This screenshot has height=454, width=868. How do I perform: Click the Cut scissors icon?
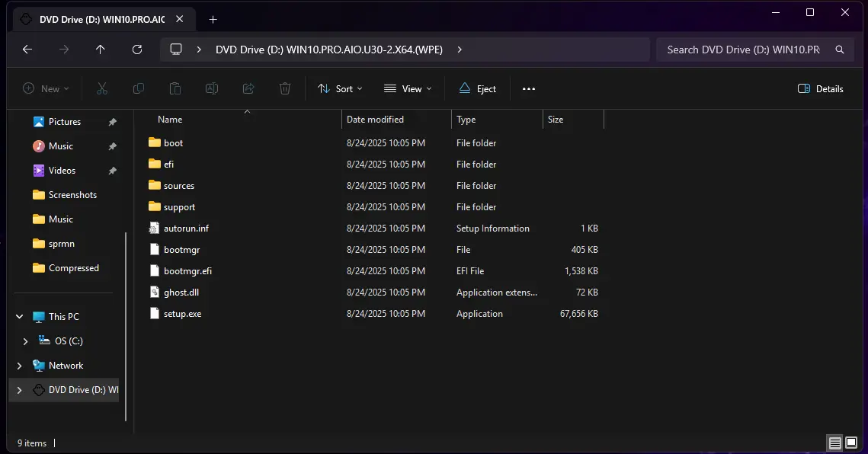tap(102, 88)
